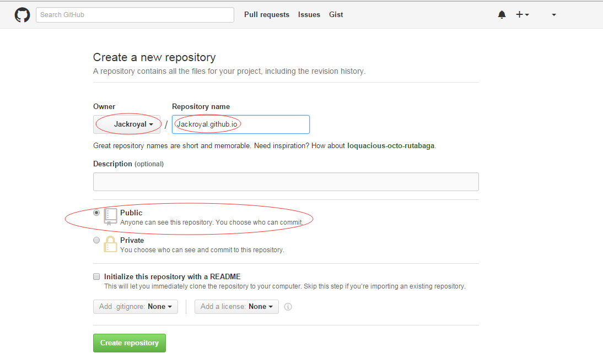Screen dimensions: 603x364
Task: Open the Add a license dropdown
Action: point(236,307)
